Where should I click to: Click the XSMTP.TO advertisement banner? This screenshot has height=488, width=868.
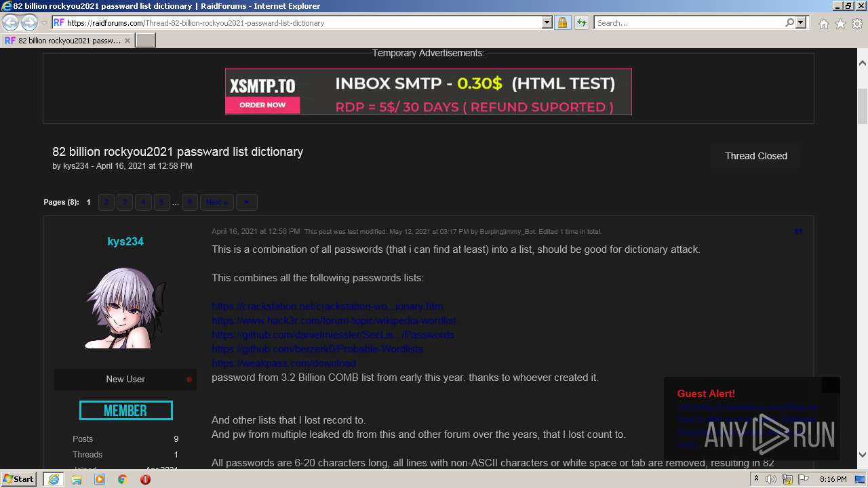pyautogui.click(x=429, y=91)
